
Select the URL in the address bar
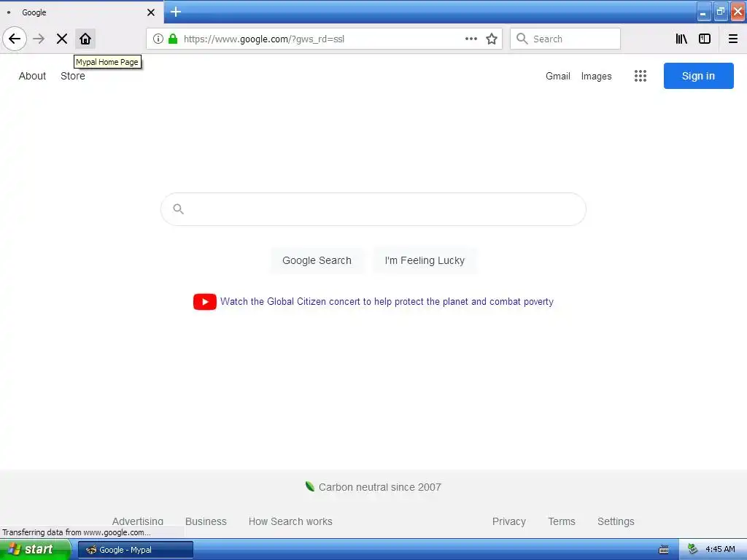tap(263, 39)
